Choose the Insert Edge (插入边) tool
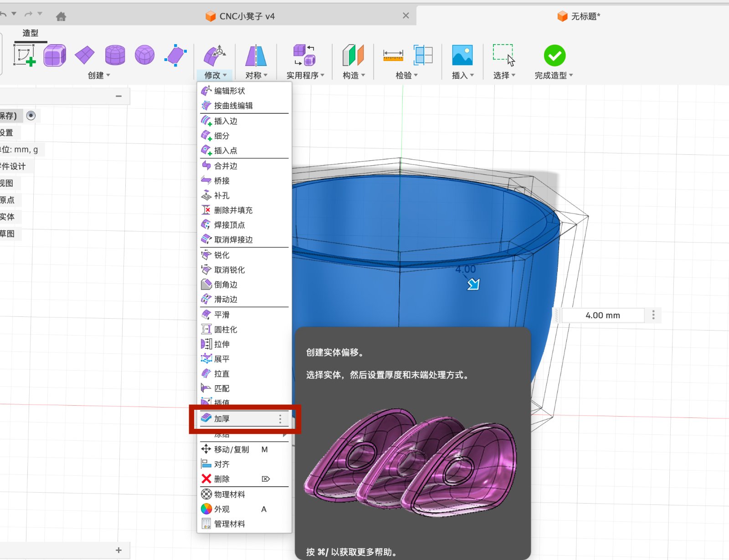Image resolution: width=729 pixels, height=560 pixels. pos(226,121)
